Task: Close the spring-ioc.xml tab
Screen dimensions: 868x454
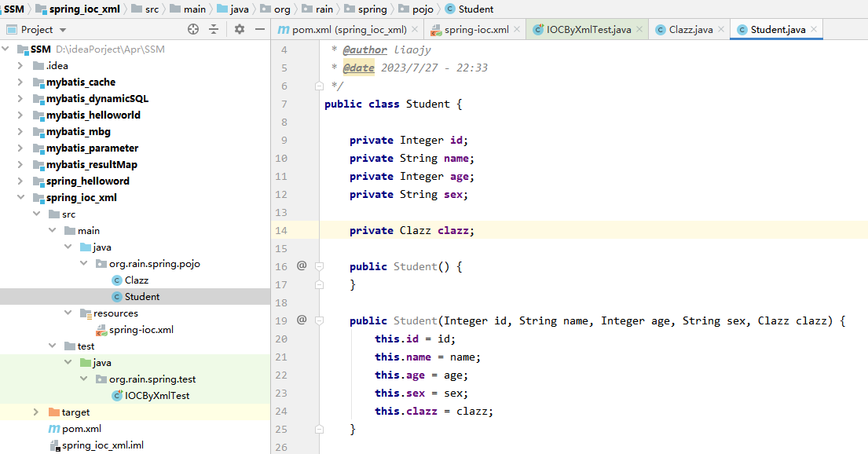Action: [x=517, y=29]
